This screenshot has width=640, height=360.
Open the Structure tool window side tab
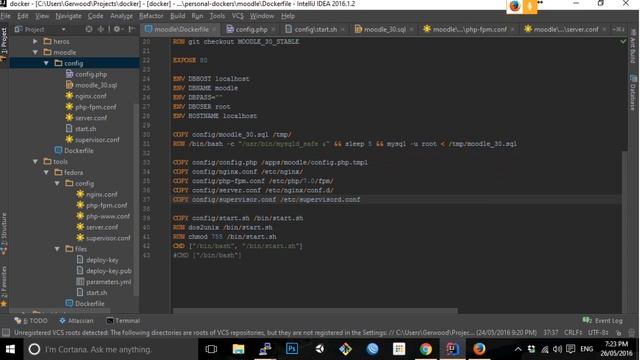pyautogui.click(x=4, y=234)
